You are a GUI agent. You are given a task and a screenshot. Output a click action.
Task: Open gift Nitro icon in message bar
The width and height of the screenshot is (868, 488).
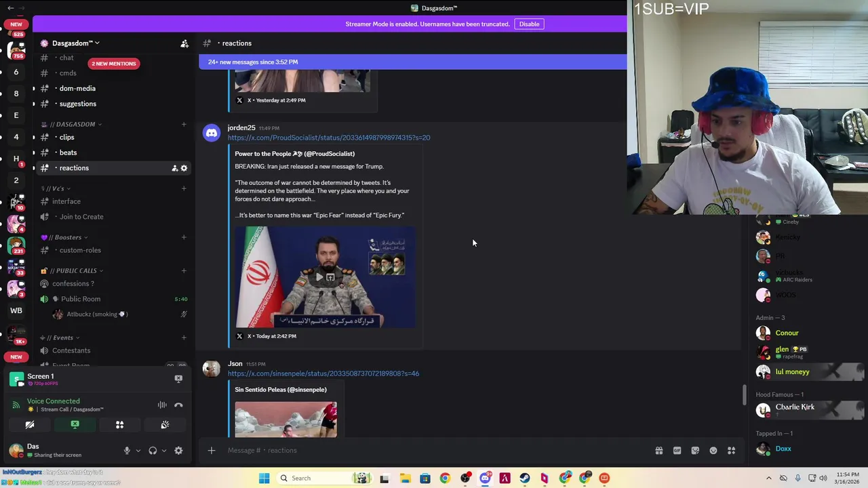658,451
